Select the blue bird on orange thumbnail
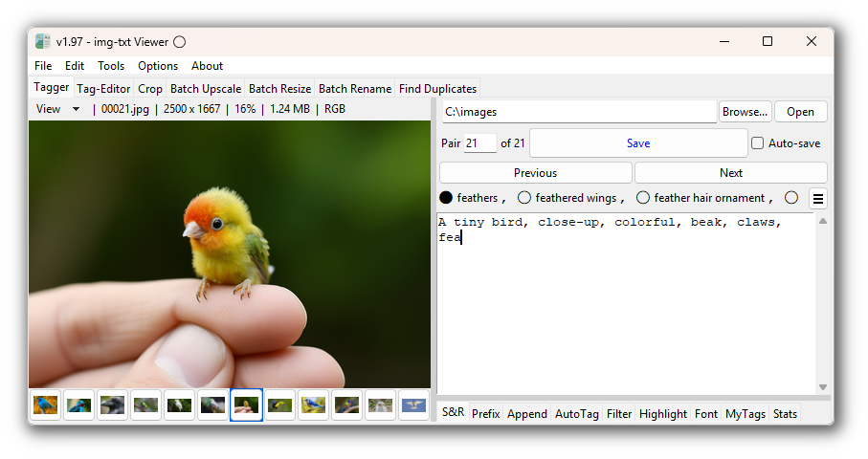This screenshot has width=868, height=459. 45,405
